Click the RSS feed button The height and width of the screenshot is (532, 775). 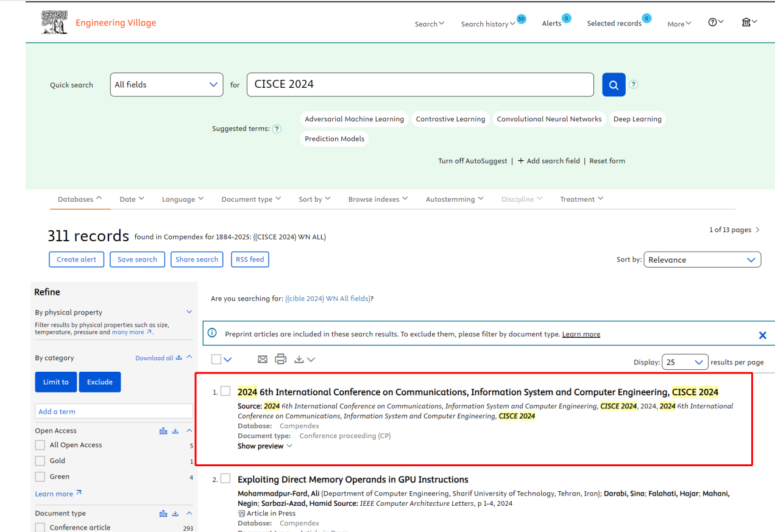pos(250,260)
